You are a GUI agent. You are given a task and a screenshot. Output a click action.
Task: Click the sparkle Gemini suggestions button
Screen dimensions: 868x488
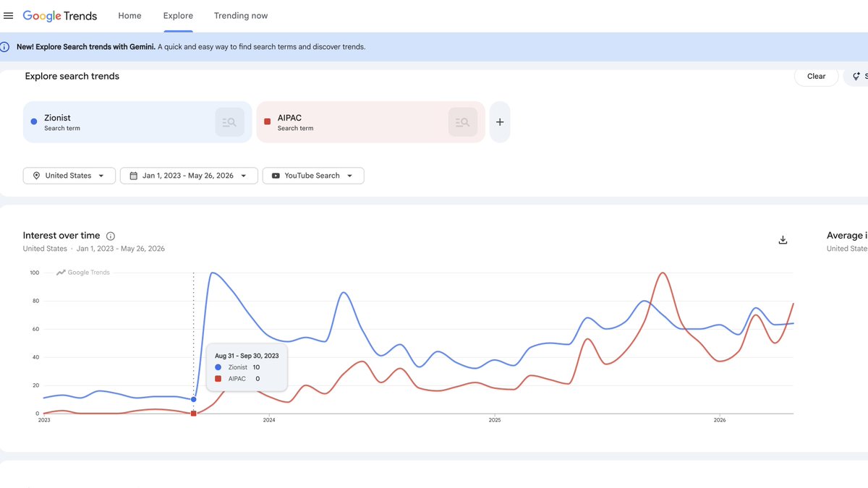[x=857, y=76]
